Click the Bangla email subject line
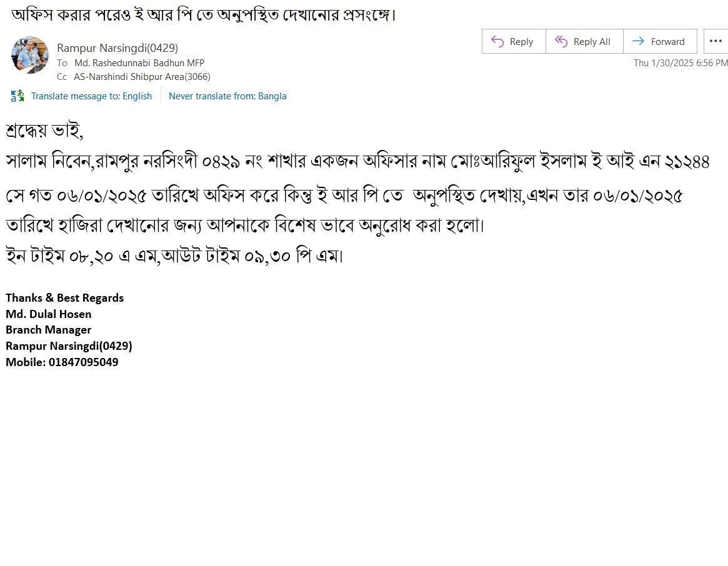This screenshot has width=728, height=566. [x=203, y=15]
